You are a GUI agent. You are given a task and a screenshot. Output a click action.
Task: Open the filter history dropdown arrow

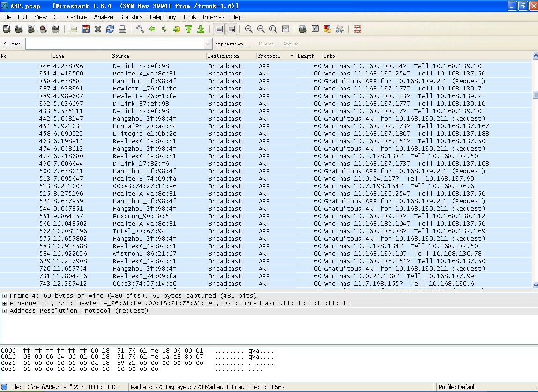[208, 44]
